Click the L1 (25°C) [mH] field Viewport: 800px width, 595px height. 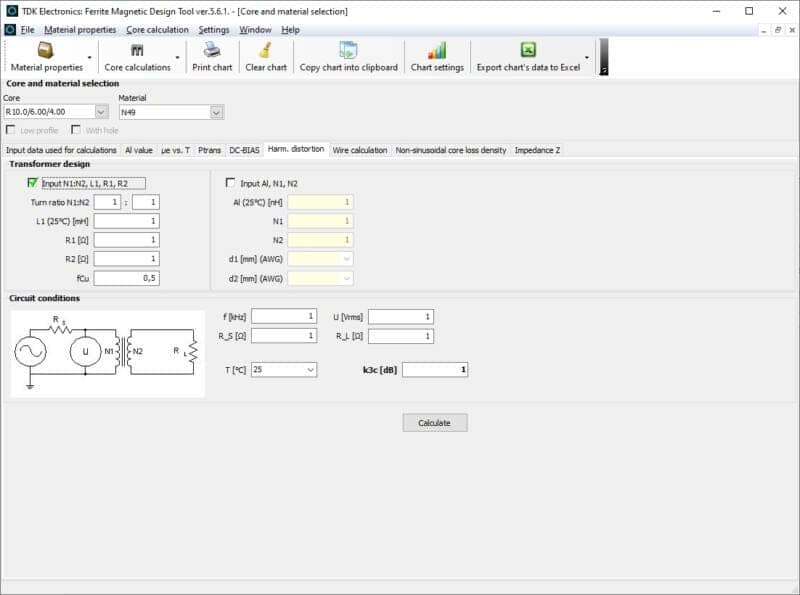pyautogui.click(x=127, y=221)
